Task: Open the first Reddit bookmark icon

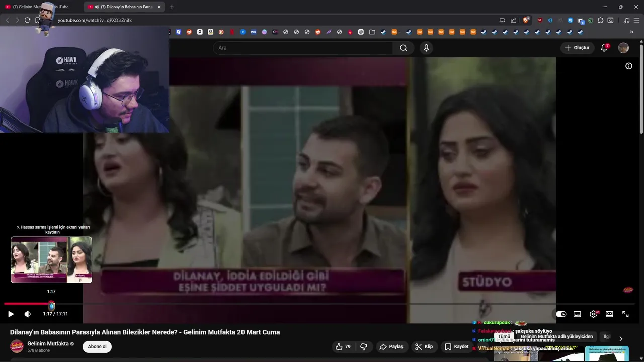Action: pos(189,32)
